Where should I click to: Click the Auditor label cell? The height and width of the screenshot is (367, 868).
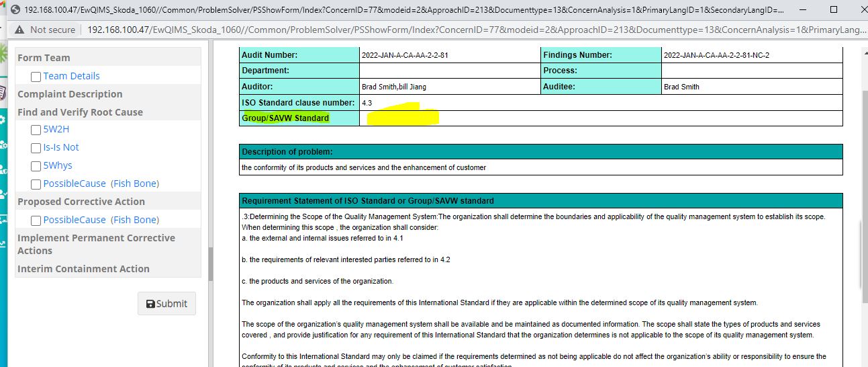tap(299, 87)
